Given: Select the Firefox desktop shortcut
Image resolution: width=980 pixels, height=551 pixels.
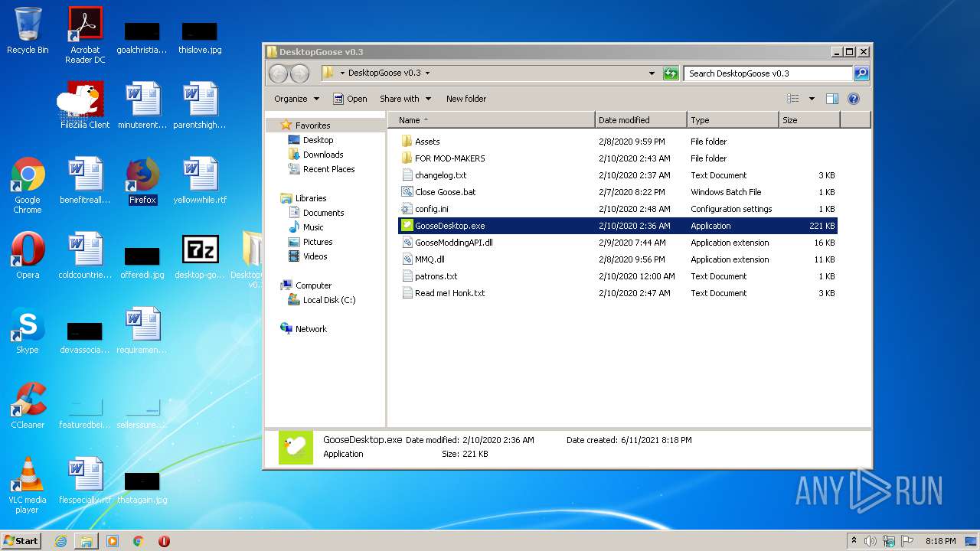Looking at the screenshot, I should click(142, 181).
